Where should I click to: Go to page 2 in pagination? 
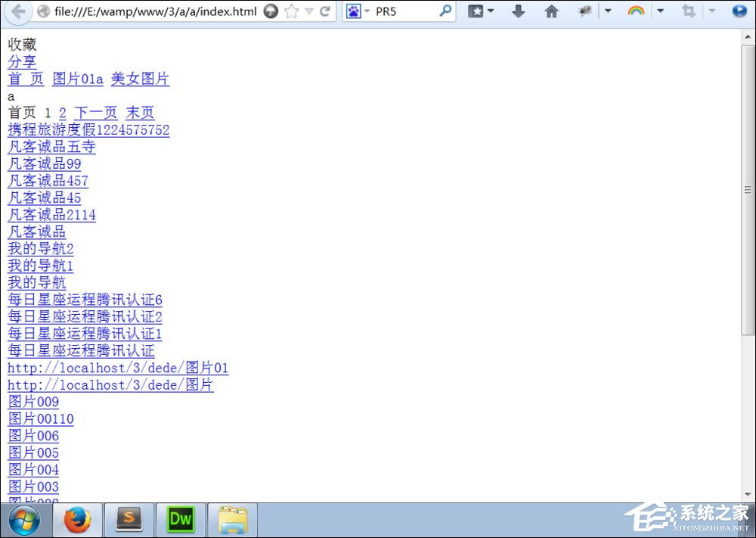62,113
